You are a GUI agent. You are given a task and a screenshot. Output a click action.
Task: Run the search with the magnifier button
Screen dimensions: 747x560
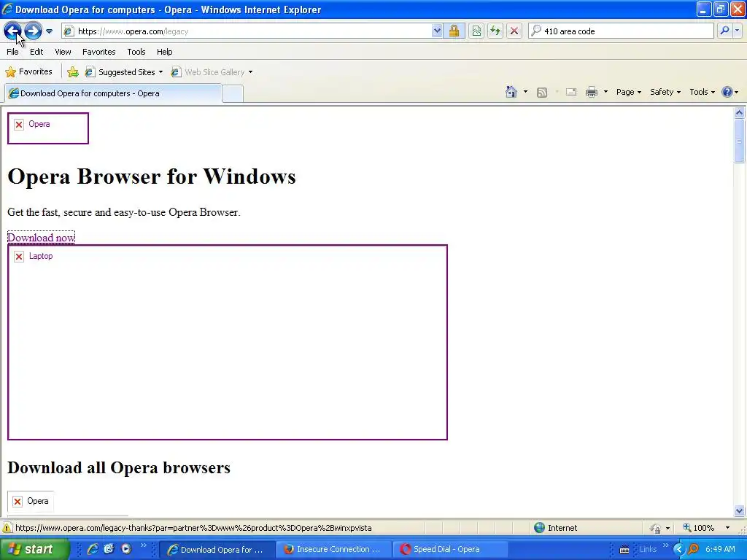pos(724,31)
